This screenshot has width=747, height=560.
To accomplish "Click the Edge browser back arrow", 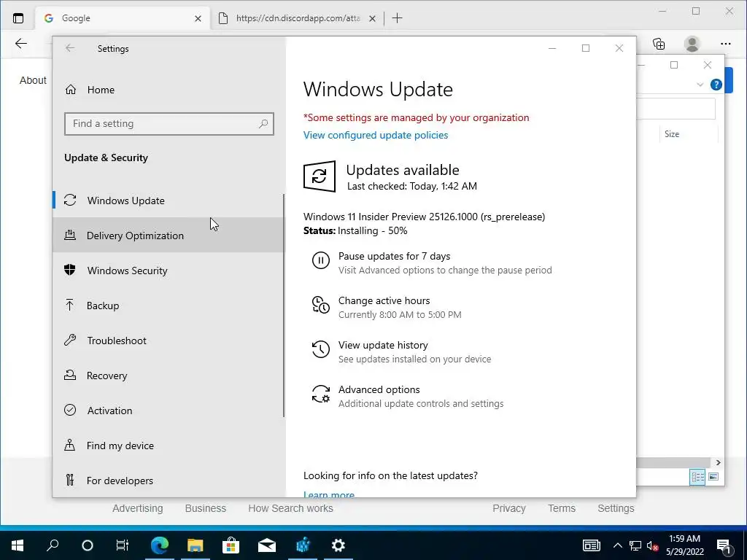I will click(21, 44).
